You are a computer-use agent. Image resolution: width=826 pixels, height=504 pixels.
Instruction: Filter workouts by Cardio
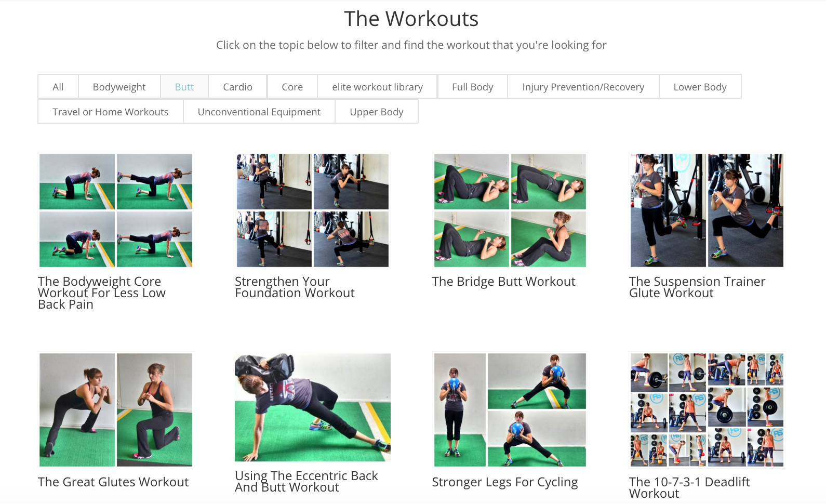237,87
